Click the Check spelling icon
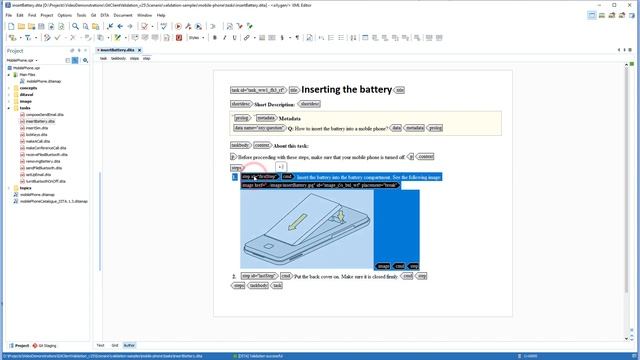This screenshot has width=640, height=360. (x=164, y=26)
